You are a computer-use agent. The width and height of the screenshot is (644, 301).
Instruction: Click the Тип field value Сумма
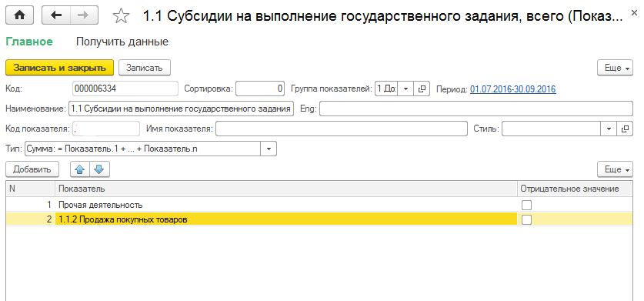(143, 149)
